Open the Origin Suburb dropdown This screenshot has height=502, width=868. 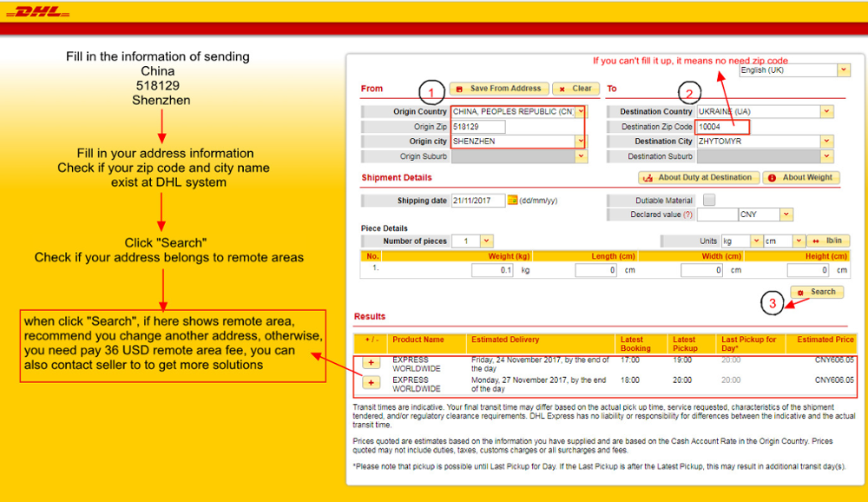(581, 156)
